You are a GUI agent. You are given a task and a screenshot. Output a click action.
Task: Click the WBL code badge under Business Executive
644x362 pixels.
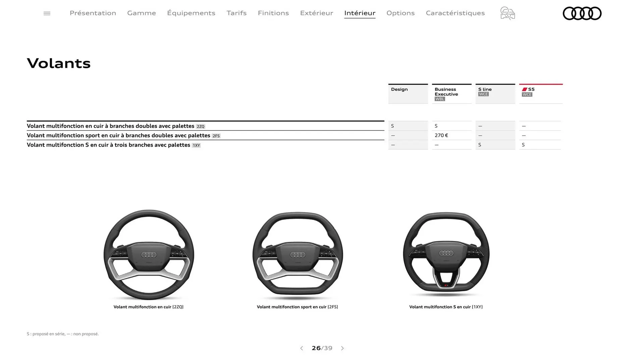(439, 99)
